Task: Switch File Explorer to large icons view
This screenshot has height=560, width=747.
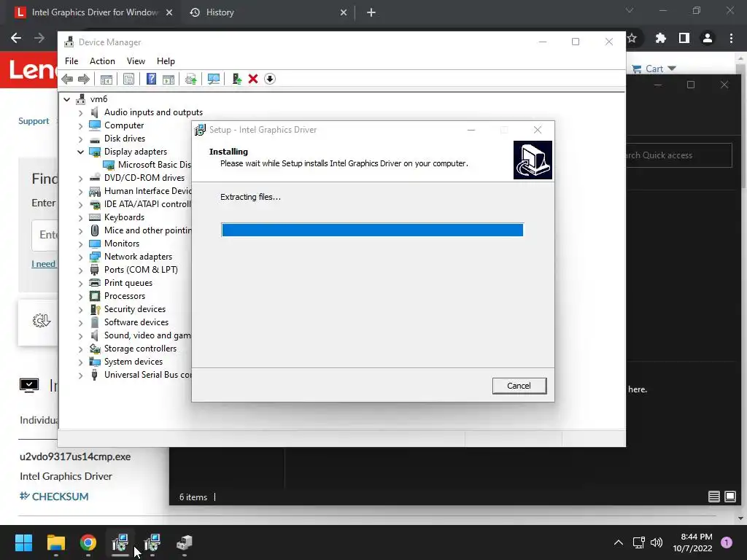Action: [x=729, y=497]
